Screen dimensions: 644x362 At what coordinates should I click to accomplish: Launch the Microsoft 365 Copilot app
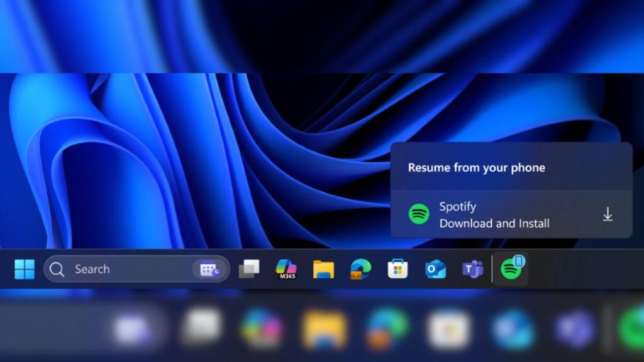click(x=286, y=269)
